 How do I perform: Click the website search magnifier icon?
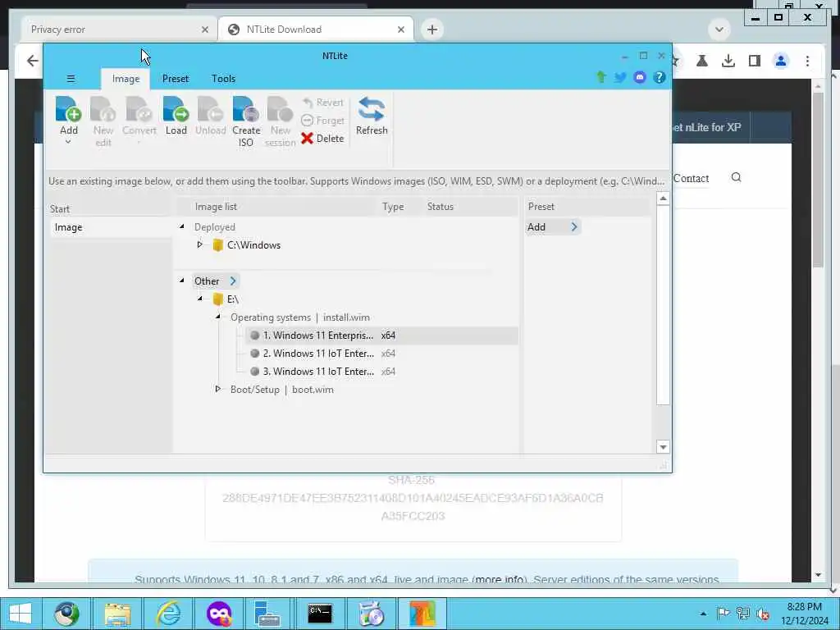click(x=736, y=177)
